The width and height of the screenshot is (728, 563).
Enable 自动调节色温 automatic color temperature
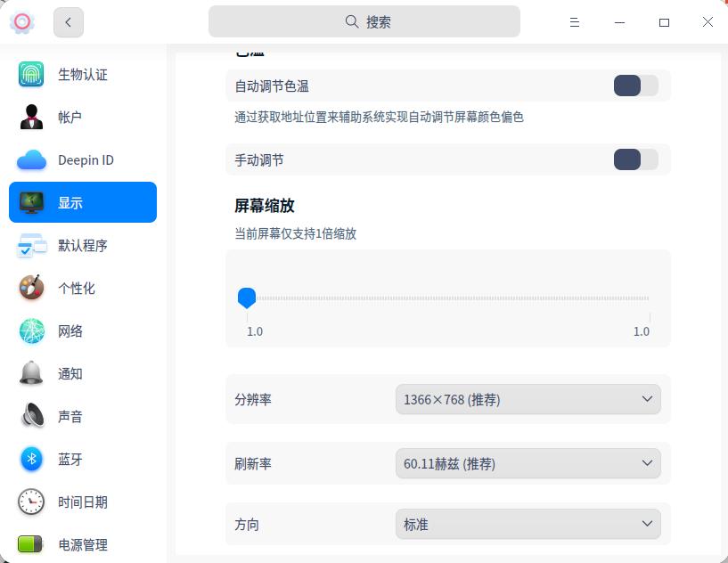point(635,86)
